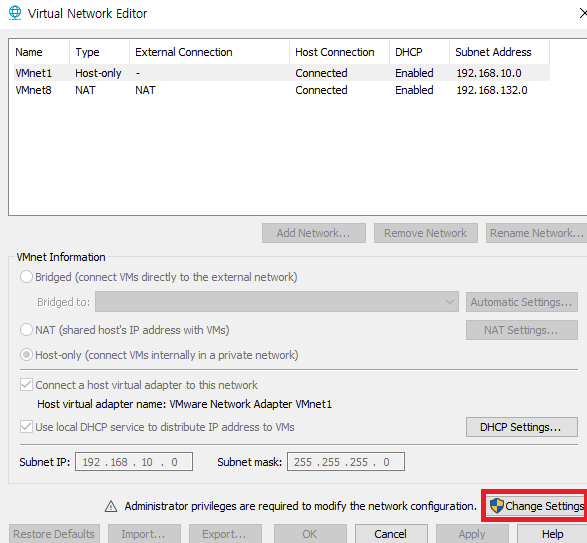
Task: Click the Cancel button
Action: pos(391,534)
